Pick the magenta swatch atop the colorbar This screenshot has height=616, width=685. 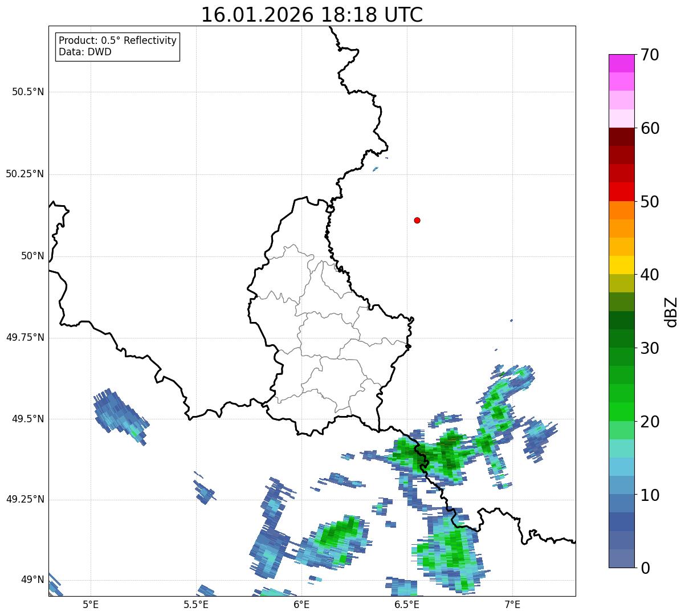pyautogui.click(x=622, y=63)
